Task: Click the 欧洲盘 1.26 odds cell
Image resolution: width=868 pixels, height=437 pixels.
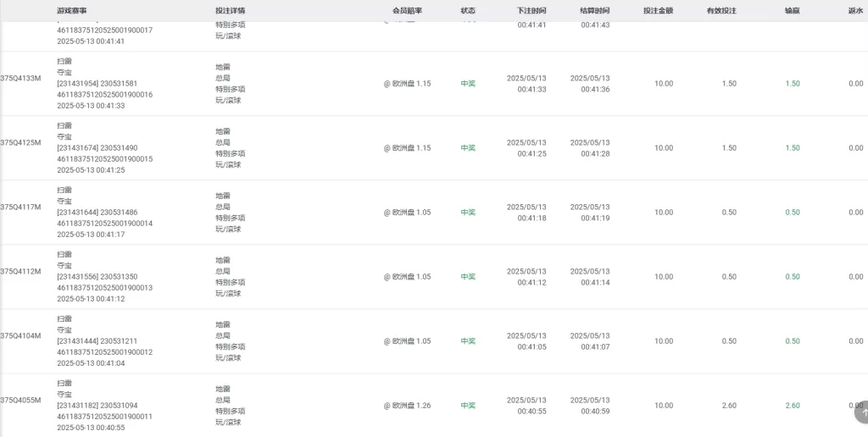Action: (x=407, y=406)
